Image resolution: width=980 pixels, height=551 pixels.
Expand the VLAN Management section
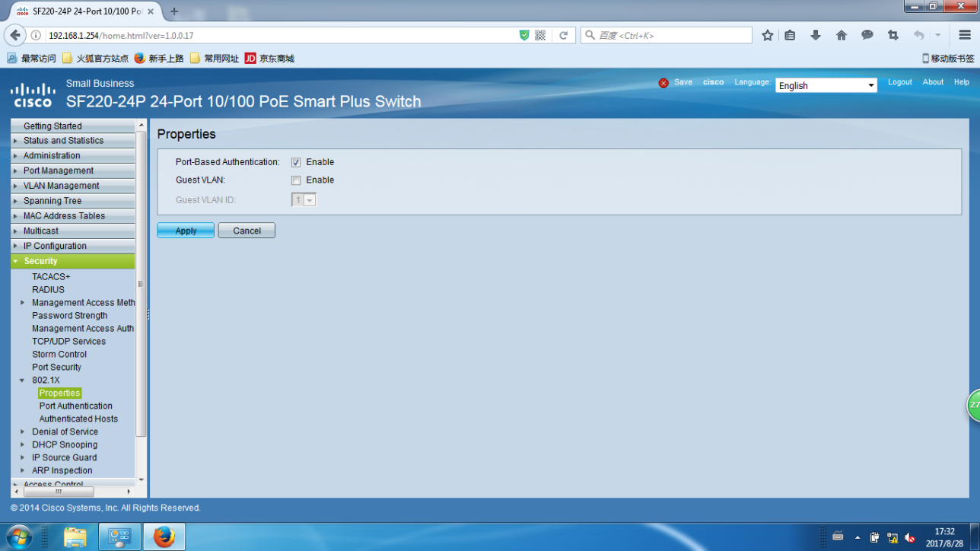(x=73, y=186)
